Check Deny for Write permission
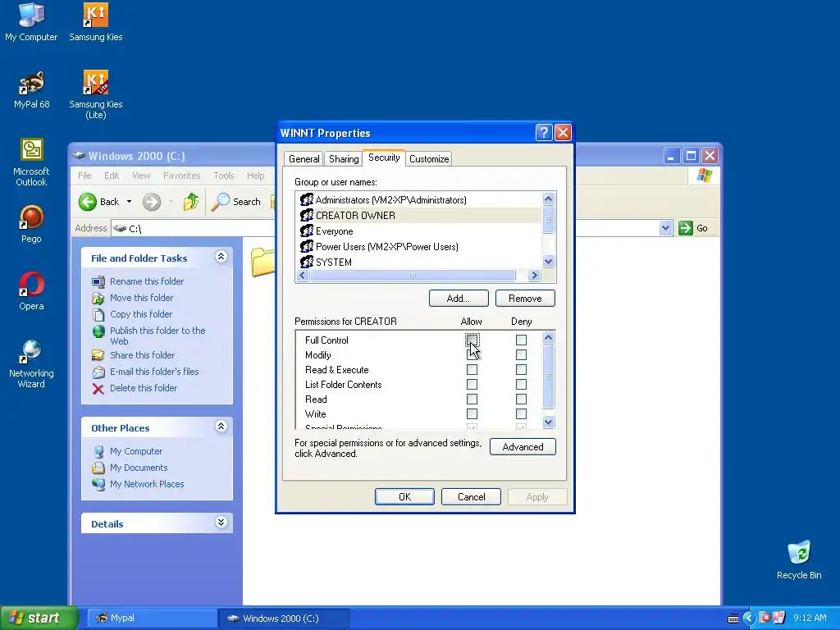This screenshot has height=630, width=840. [521, 414]
